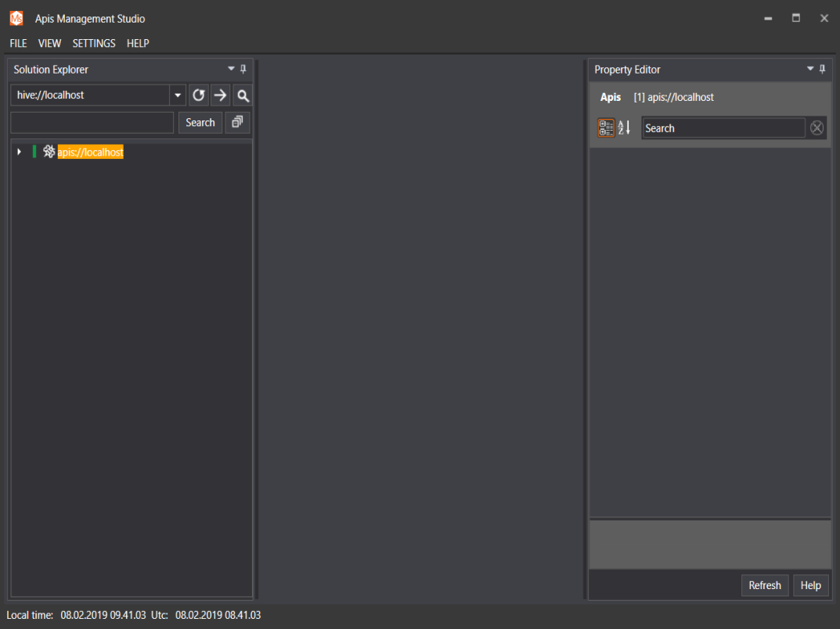The height and width of the screenshot is (629, 840).
Task: Click the magnifier icon in Solution Explorer
Action: pos(243,95)
